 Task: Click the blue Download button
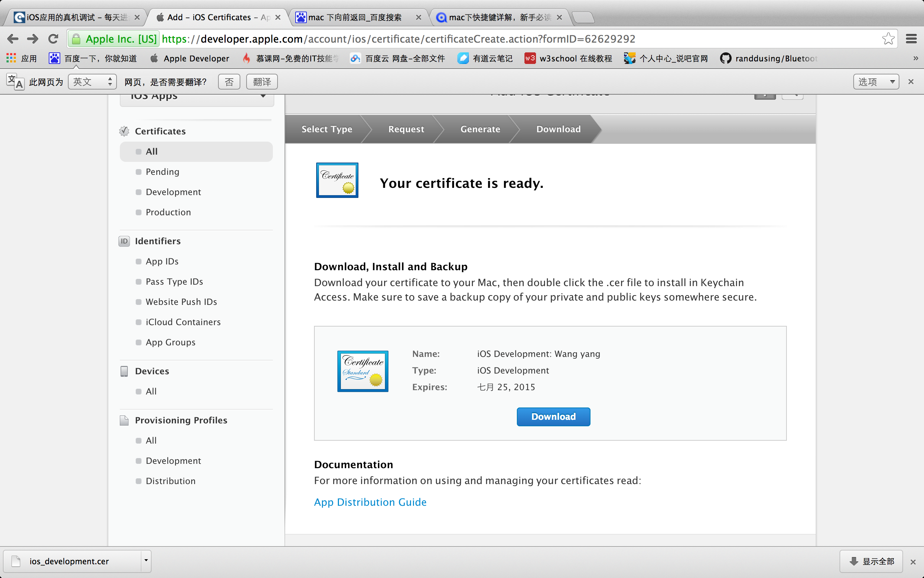(x=553, y=417)
